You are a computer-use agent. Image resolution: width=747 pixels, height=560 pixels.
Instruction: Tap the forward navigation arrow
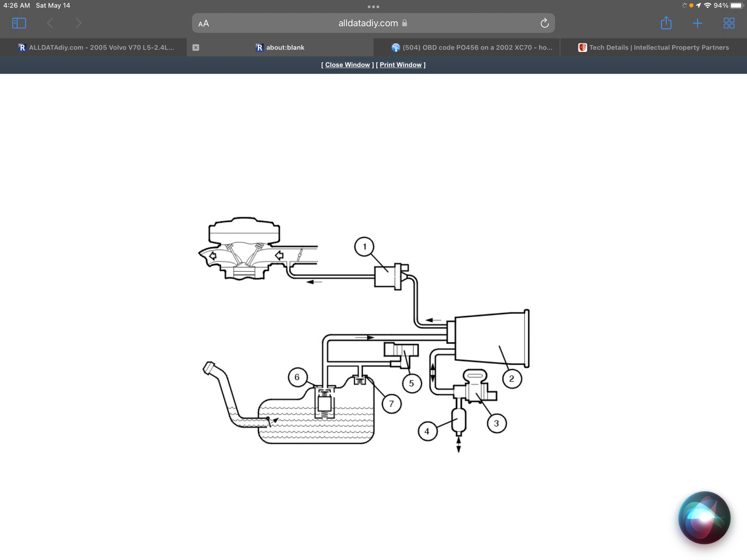click(x=78, y=23)
